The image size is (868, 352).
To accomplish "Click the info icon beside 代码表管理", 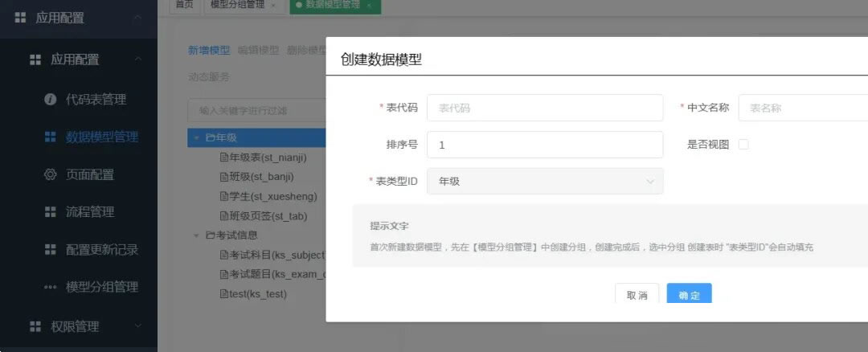I will coord(50,100).
